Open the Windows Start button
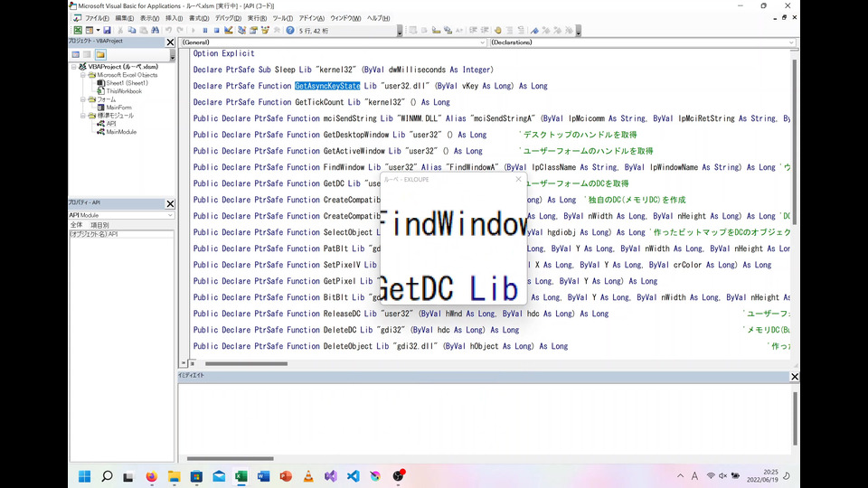 point(84,476)
